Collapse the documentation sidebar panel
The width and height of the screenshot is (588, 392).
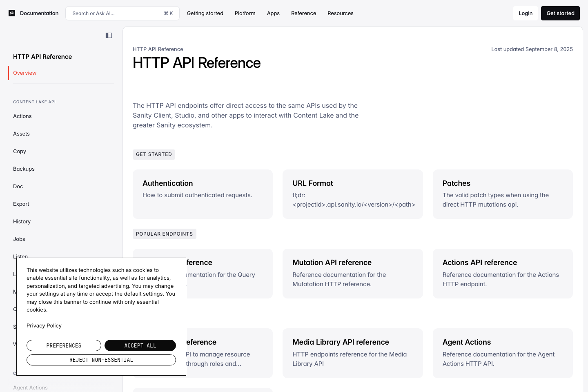tap(109, 35)
